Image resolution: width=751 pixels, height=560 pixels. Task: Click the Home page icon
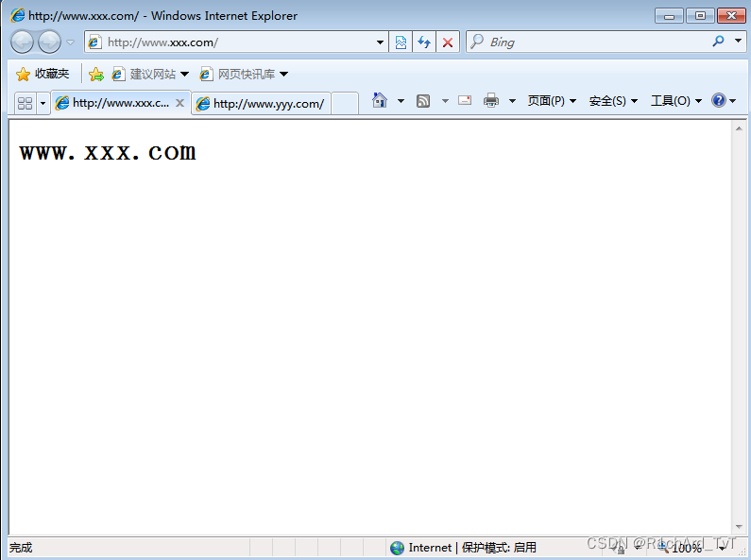click(380, 100)
